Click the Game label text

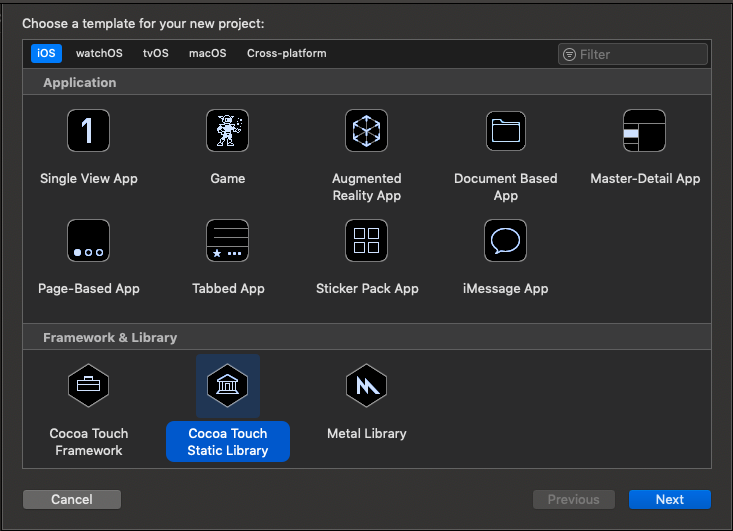[228, 179]
